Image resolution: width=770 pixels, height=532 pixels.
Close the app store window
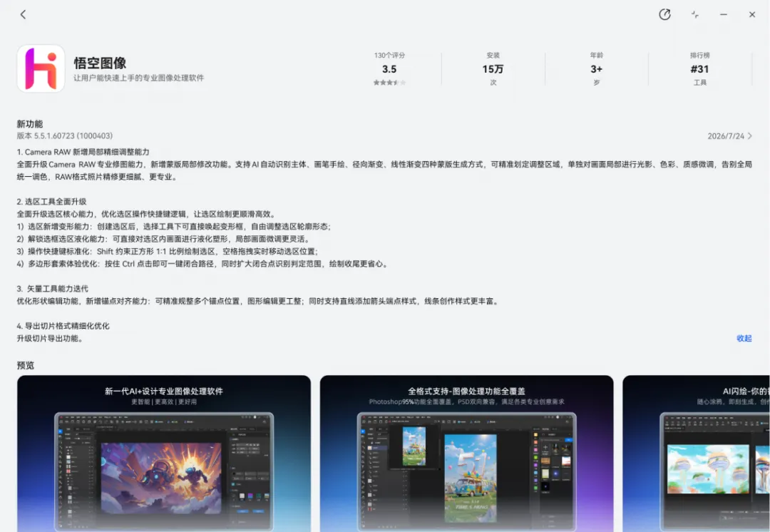click(752, 15)
